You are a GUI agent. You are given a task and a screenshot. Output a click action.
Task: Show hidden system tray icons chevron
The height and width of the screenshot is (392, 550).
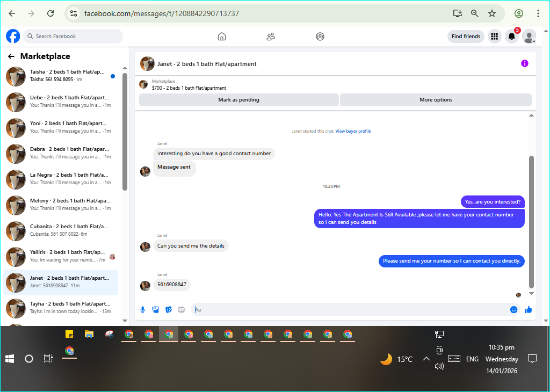coord(426,359)
